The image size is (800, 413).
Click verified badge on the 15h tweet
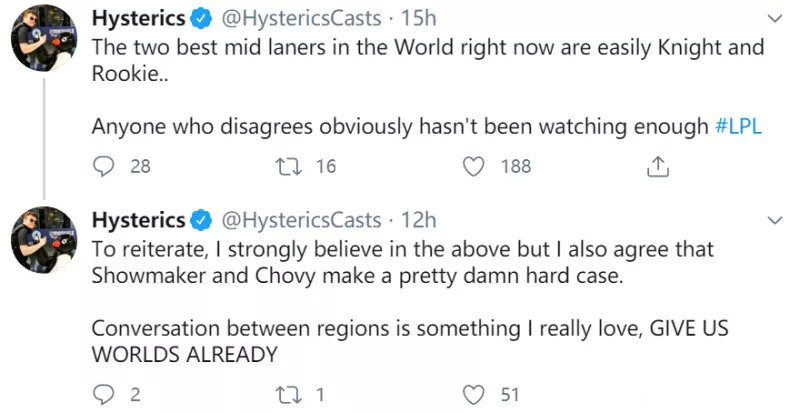pos(201,19)
